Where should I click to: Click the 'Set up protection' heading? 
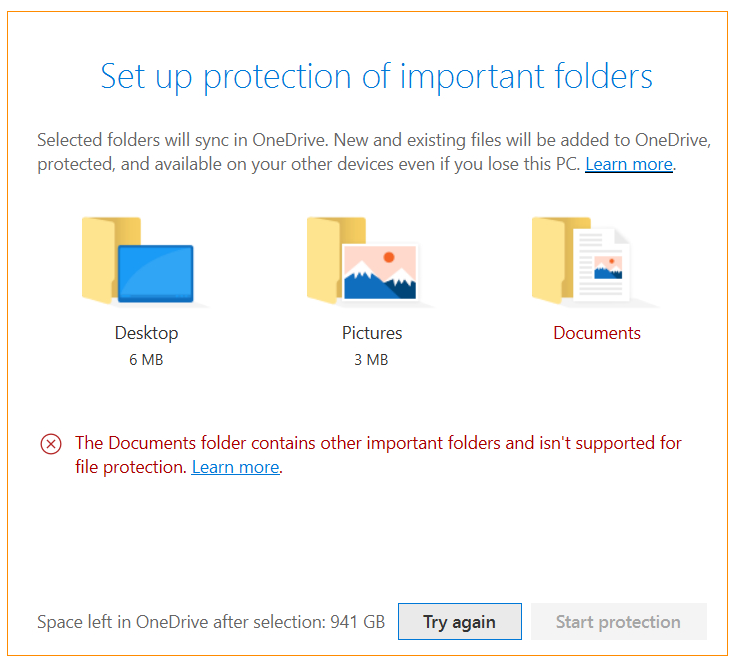pos(377,77)
